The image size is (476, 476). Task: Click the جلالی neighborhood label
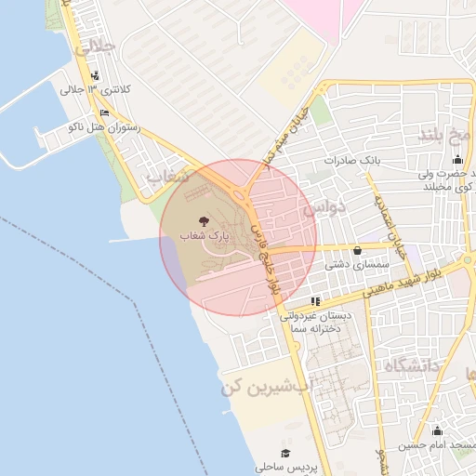[x=96, y=48]
